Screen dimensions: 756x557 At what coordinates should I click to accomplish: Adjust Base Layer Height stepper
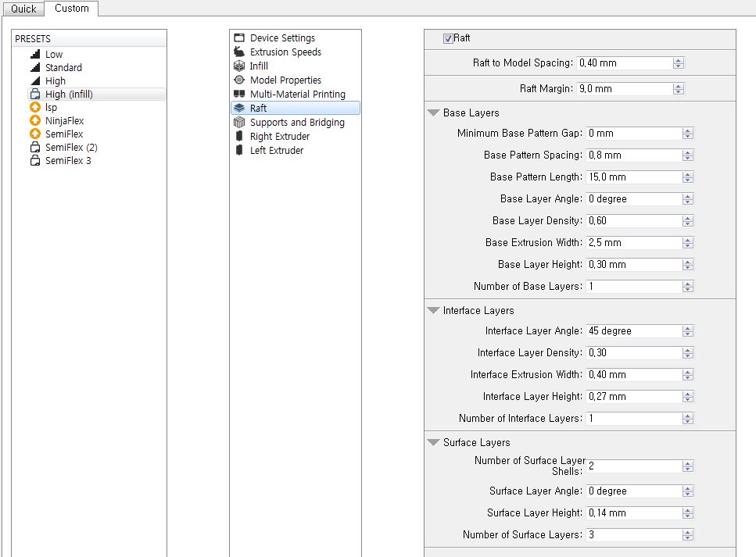click(x=688, y=265)
